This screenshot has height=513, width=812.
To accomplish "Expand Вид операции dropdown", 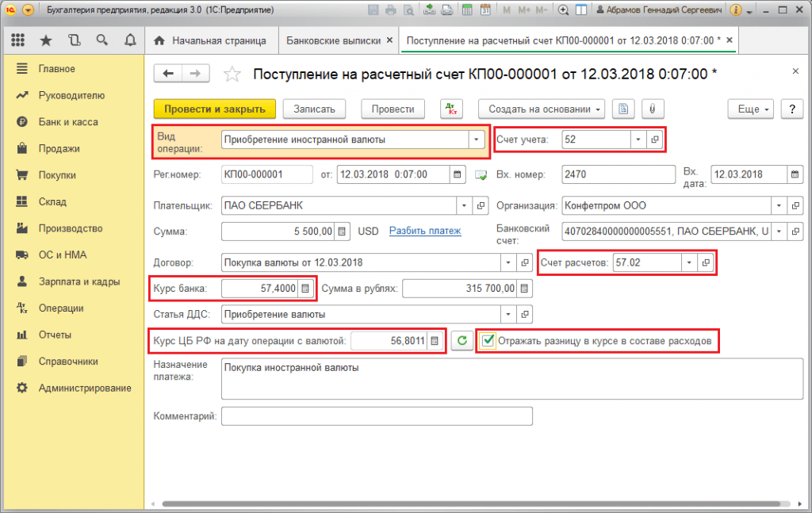I will coord(476,140).
